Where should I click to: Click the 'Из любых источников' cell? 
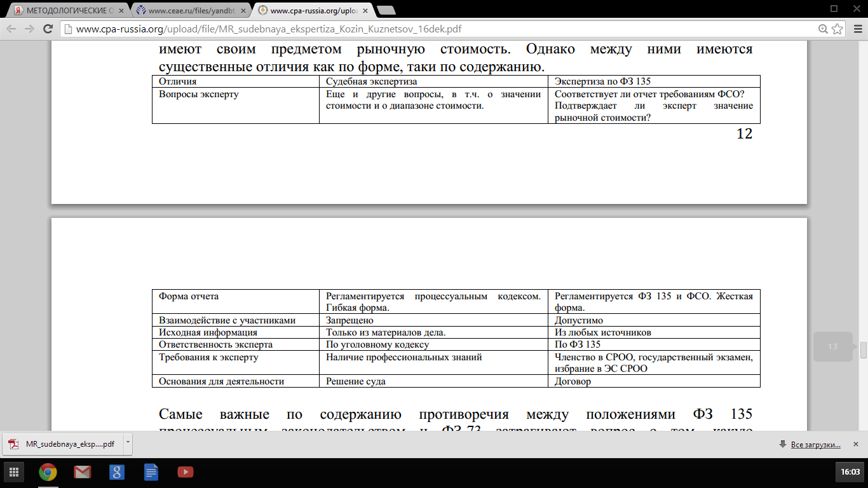coord(654,332)
